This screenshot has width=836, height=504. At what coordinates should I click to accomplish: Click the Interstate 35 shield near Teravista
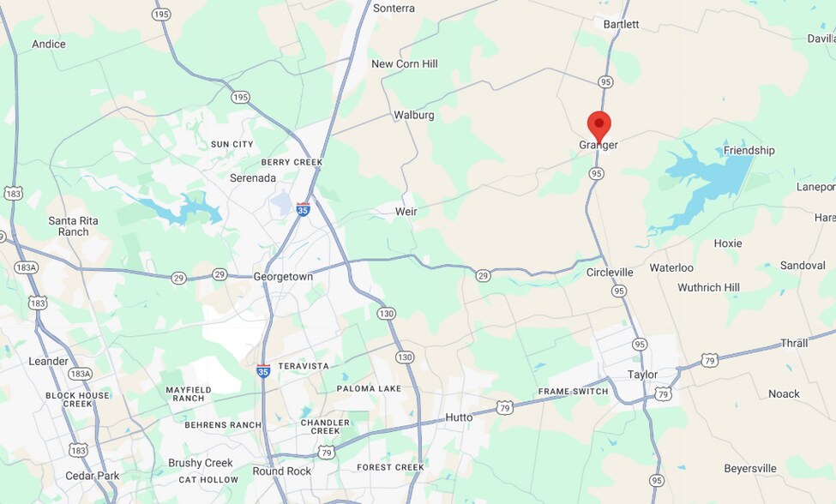click(x=263, y=371)
